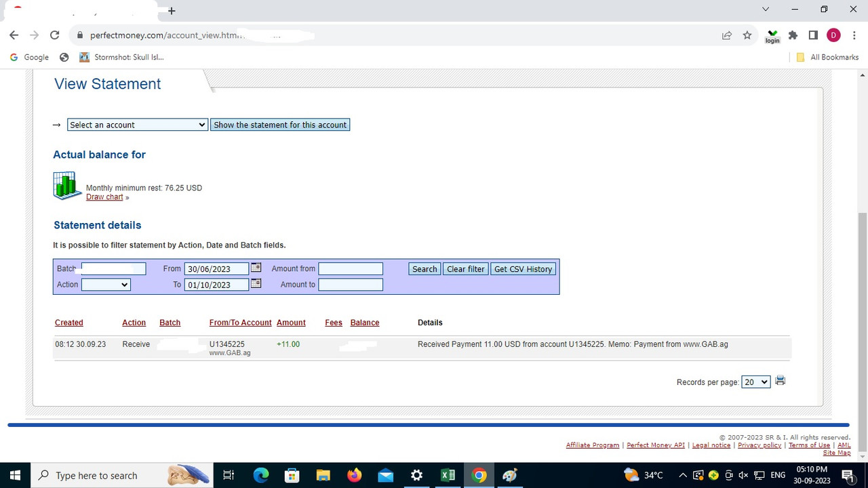Go back with browser back arrow
This screenshot has height=488, width=868.
pyautogui.click(x=14, y=35)
